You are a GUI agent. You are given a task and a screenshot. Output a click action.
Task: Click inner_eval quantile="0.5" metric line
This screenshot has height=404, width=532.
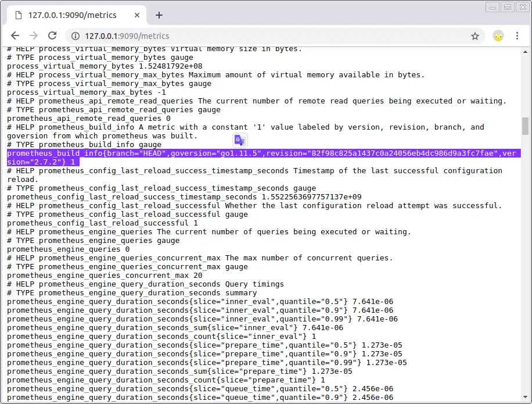[200, 302]
